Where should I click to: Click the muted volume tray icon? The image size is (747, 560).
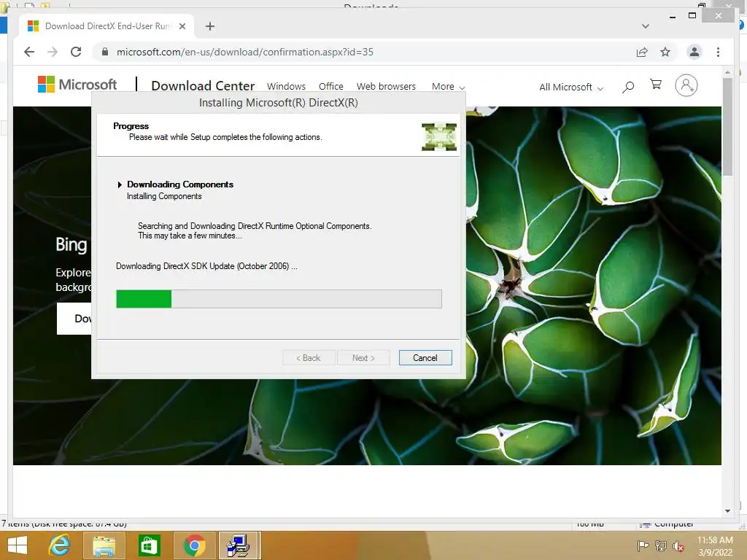point(678,546)
